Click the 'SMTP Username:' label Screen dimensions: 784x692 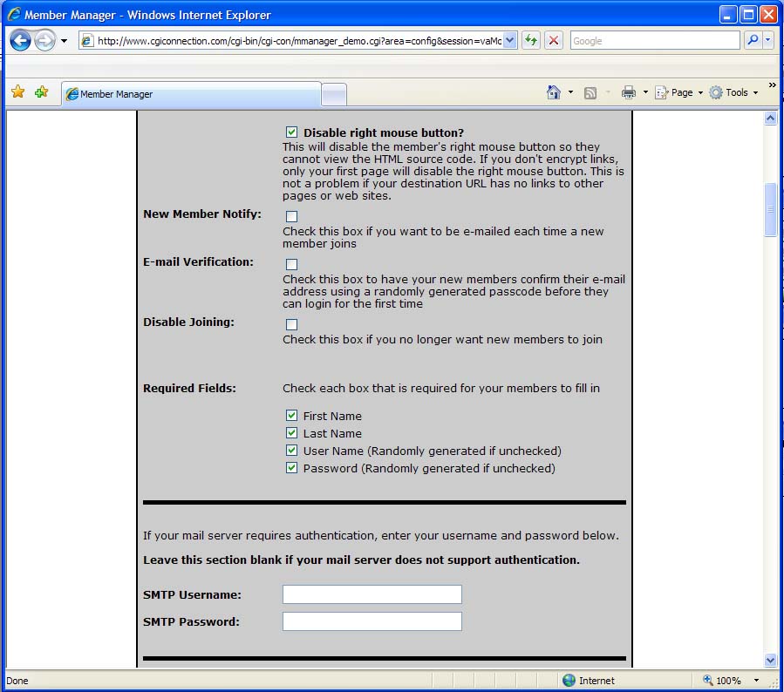(x=192, y=594)
